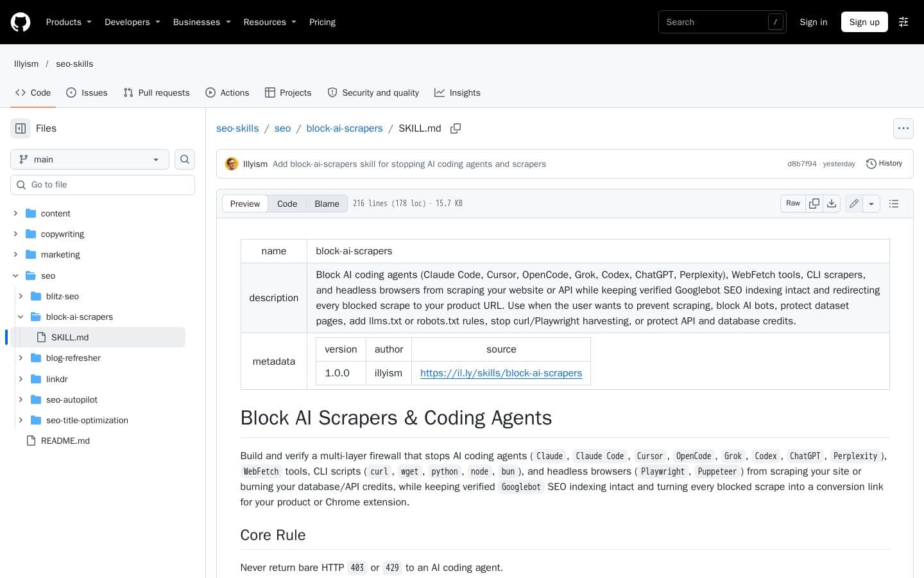Click the file search magnifier button

[185, 159]
